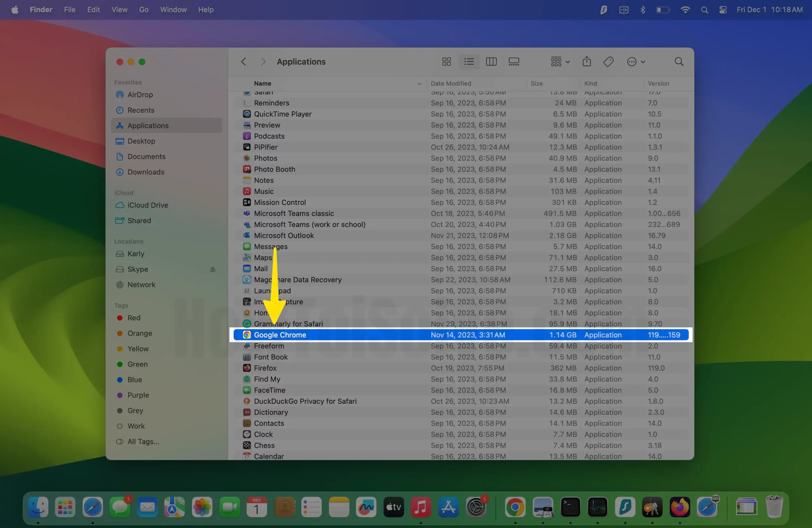
Task: Open All Tags… in the sidebar
Action: (167, 441)
